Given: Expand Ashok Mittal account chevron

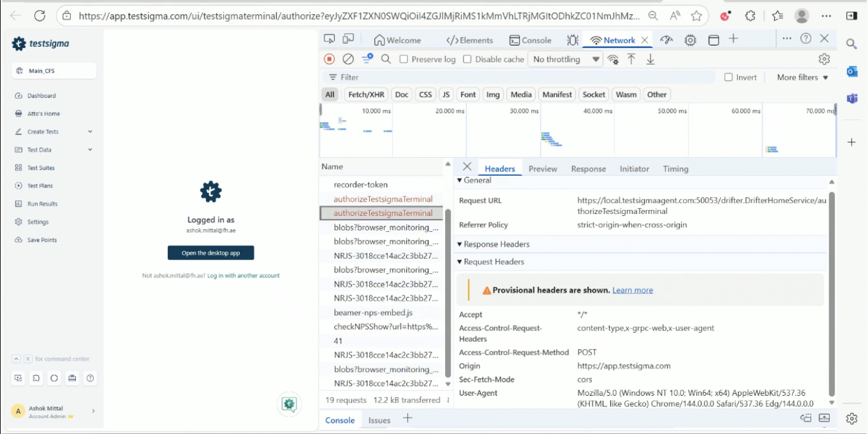Looking at the screenshot, I should [93, 411].
